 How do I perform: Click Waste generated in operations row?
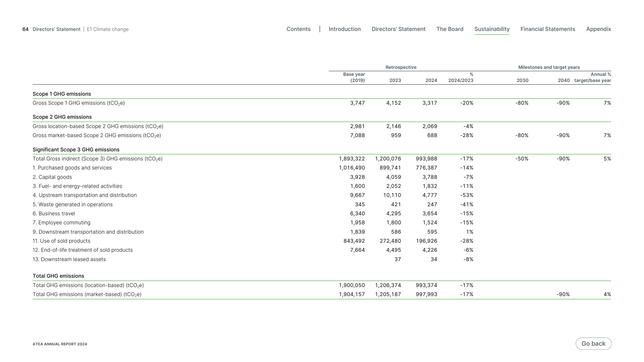click(73, 204)
